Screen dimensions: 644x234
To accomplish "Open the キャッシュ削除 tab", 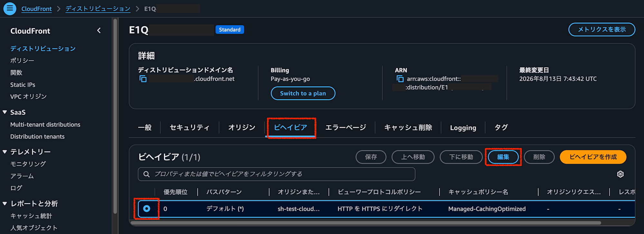I will [408, 127].
